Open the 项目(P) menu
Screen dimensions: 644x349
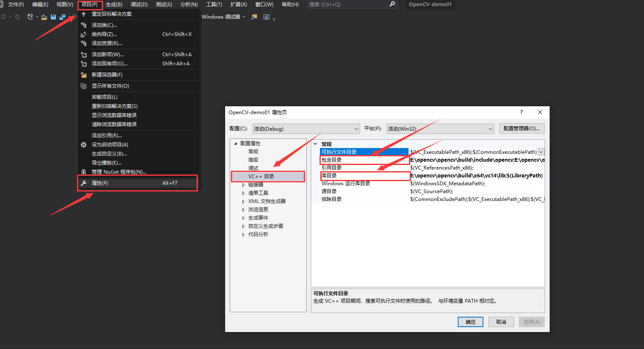coord(89,5)
